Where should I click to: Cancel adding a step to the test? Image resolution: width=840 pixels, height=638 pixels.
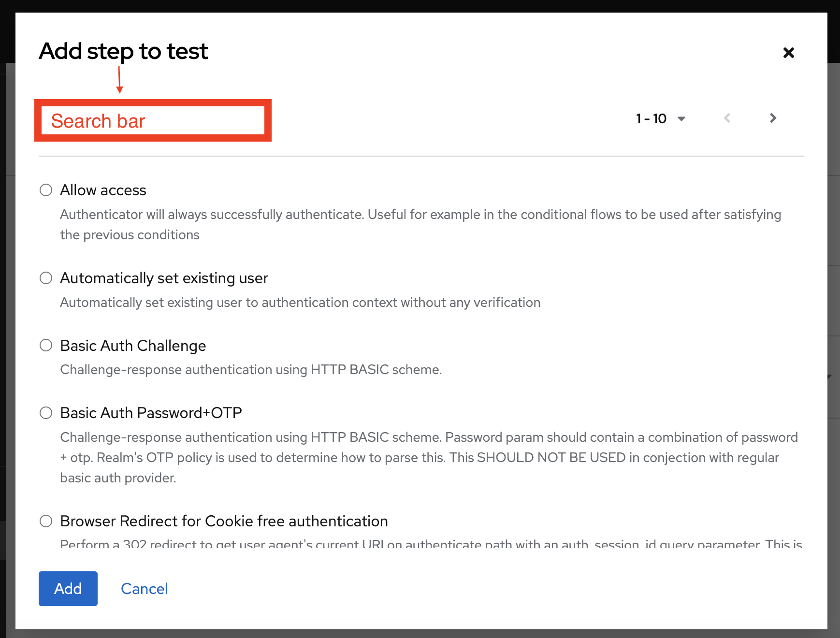point(144,588)
